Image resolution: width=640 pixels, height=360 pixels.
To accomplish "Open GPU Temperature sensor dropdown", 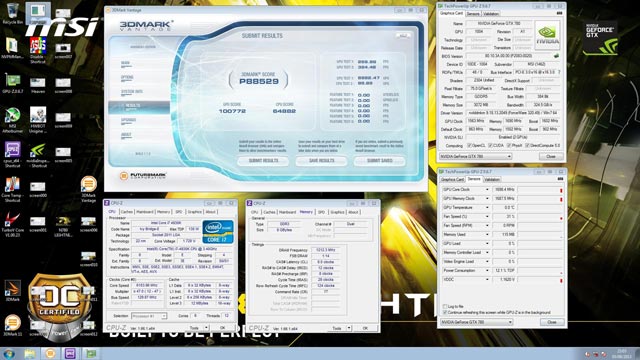I will [487, 208].
